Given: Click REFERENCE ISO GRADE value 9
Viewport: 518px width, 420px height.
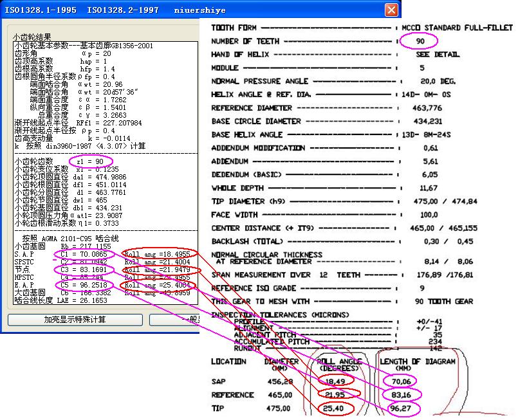Looking at the screenshot, I should (x=422, y=288).
